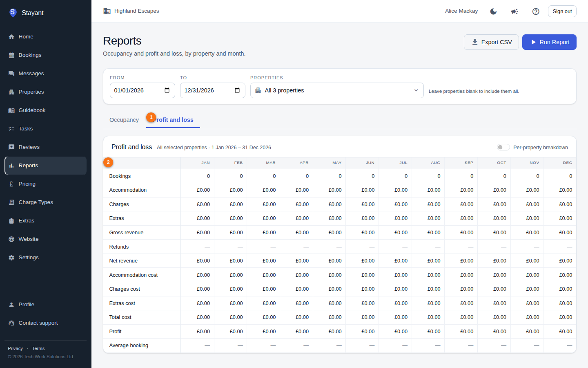Switch to the Occupancy tab
588x368 pixels.
[124, 120]
